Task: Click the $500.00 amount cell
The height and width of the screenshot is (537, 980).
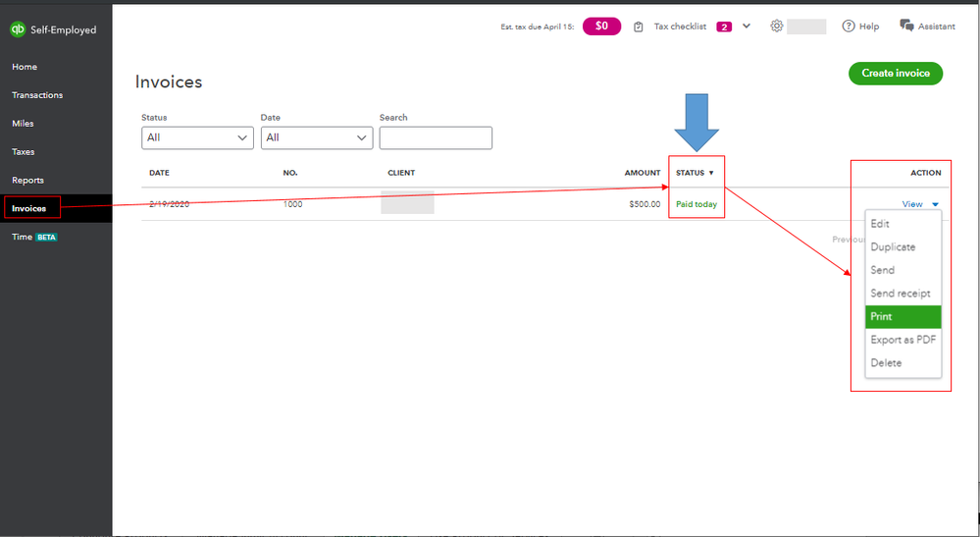Action: pyautogui.click(x=645, y=204)
